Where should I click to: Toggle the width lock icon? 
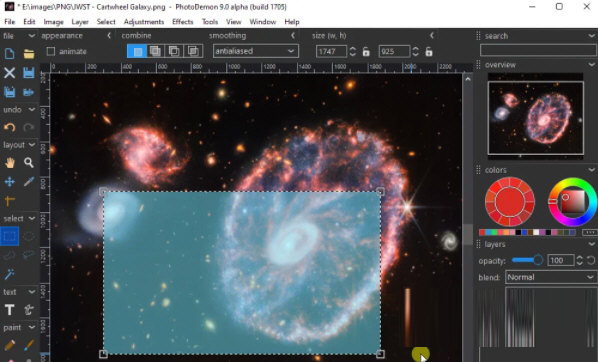click(366, 51)
